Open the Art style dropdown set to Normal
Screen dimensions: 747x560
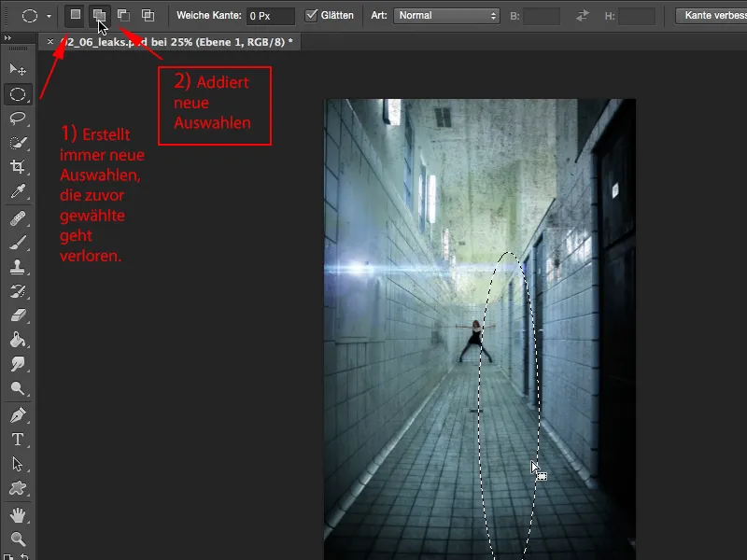click(446, 16)
